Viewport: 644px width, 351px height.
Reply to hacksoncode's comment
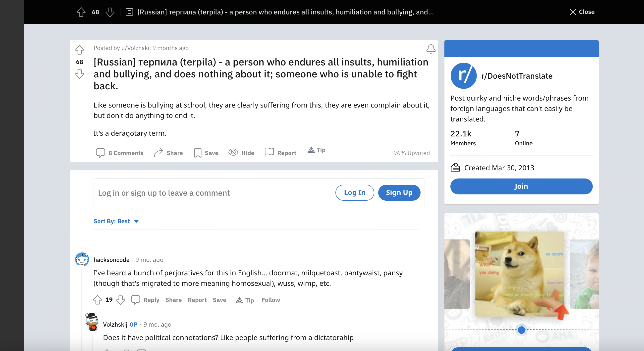coord(145,300)
